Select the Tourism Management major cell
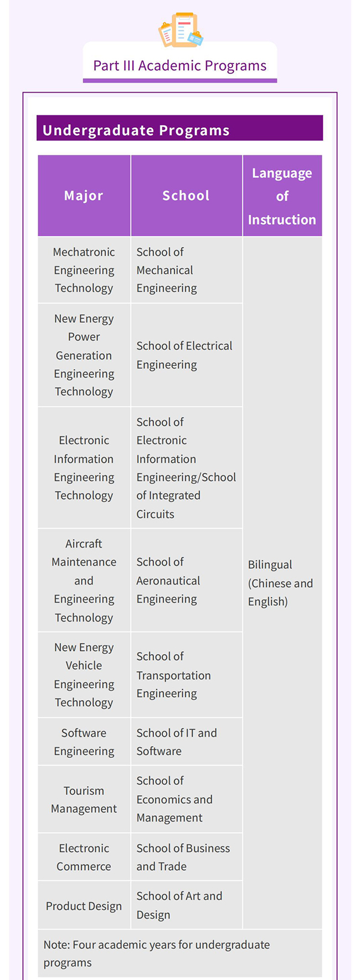Screen dimensions: 360x980 [84, 799]
